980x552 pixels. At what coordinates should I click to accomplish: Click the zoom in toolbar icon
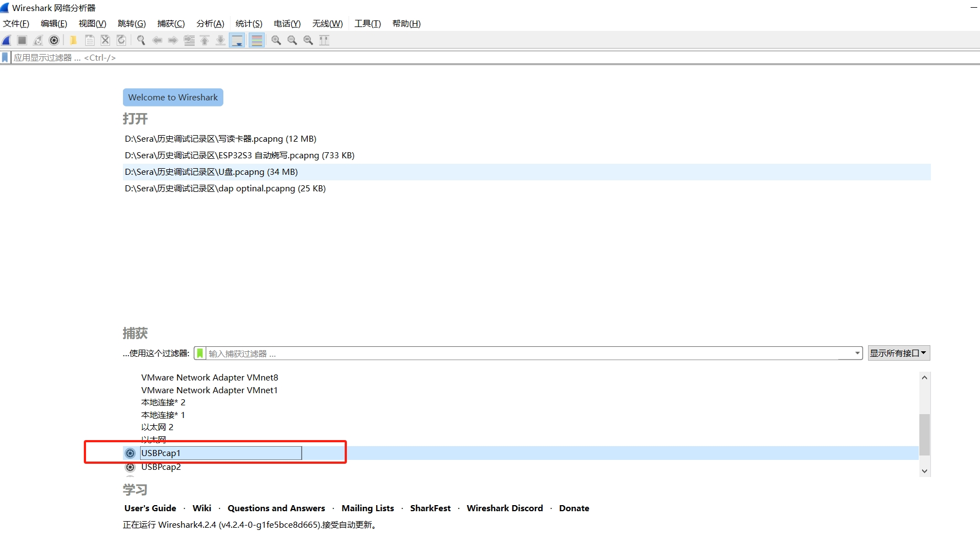click(x=276, y=40)
